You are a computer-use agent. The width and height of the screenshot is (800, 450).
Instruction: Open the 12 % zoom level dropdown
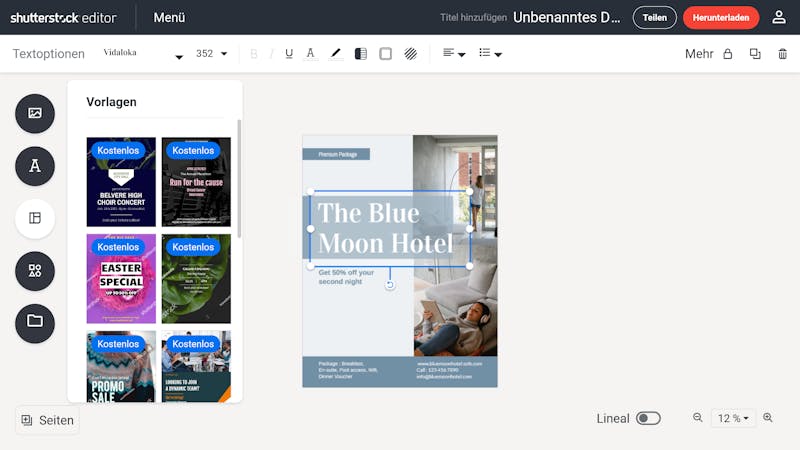(x=733, y=418)
